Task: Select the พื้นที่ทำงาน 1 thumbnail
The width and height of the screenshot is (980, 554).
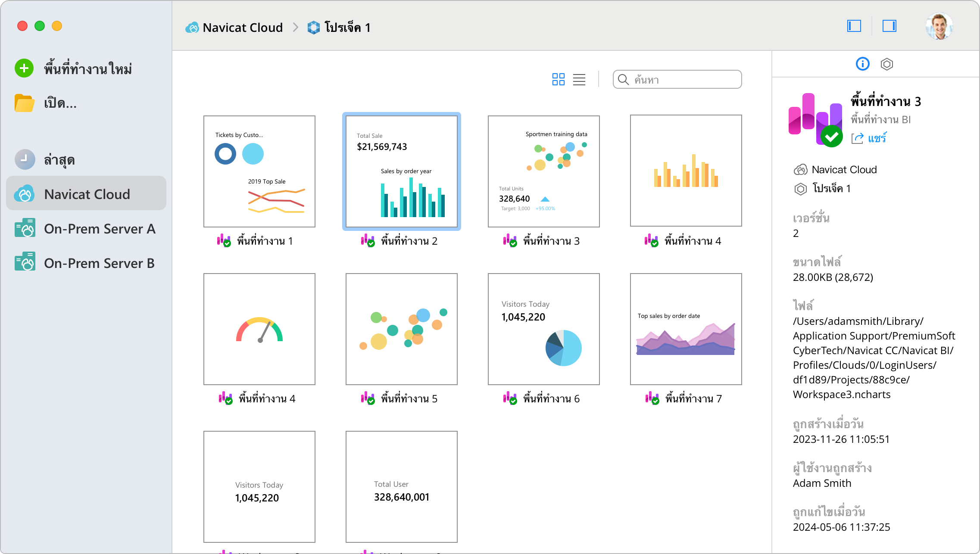Action: tap(259, 171)
